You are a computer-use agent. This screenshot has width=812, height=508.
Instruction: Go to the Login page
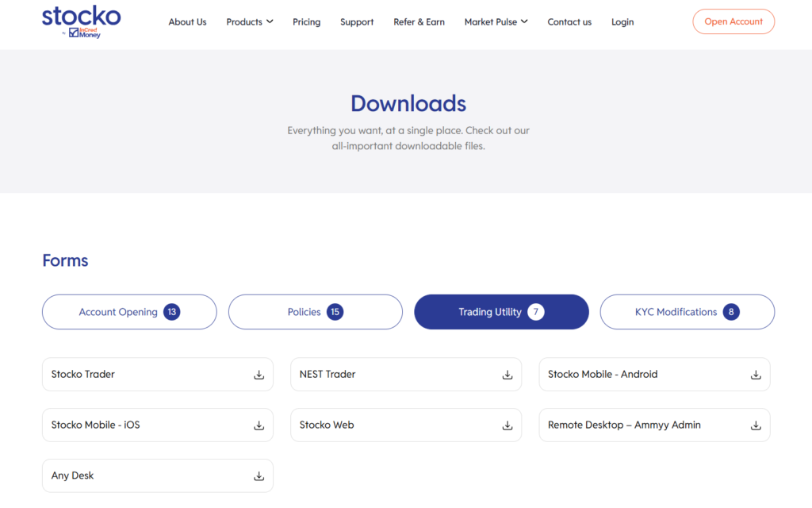pyautogui.click(x=622, y=22)
